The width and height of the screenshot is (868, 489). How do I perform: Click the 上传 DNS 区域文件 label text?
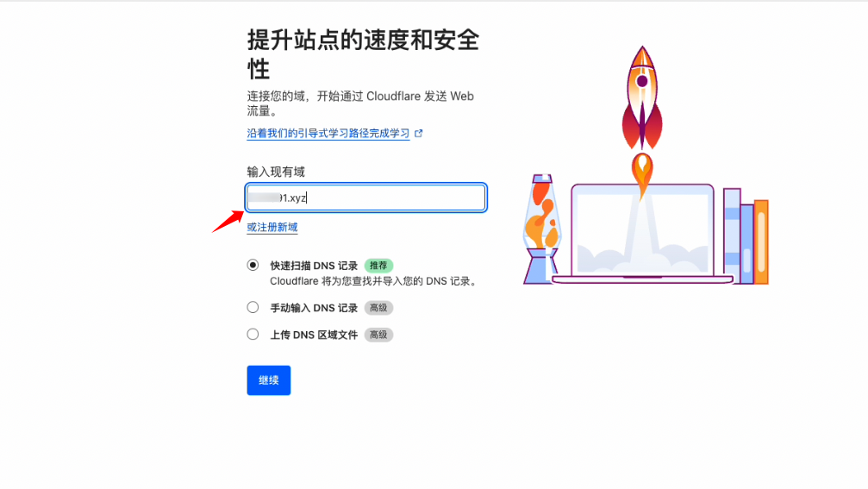[314, 335]
